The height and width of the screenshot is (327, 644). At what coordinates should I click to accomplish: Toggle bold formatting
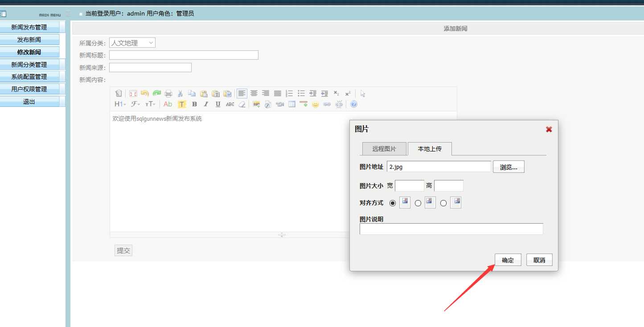point(194,104)
